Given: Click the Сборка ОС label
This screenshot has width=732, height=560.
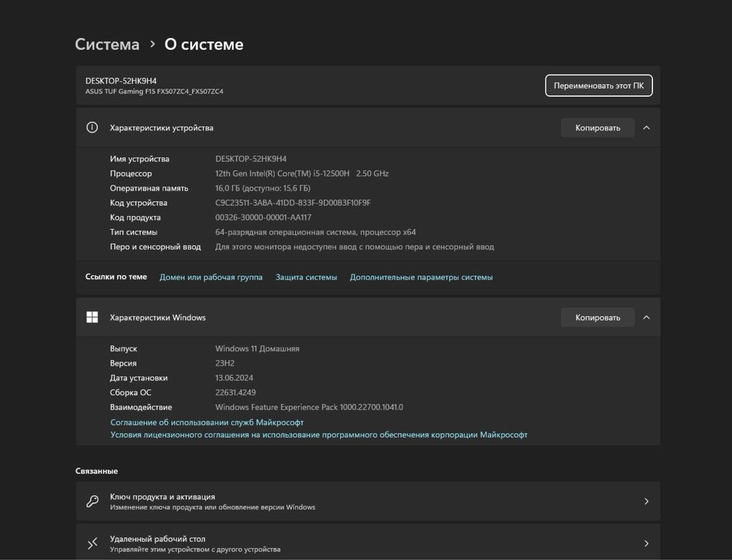Looking at the screenshot, I should 131,392.
